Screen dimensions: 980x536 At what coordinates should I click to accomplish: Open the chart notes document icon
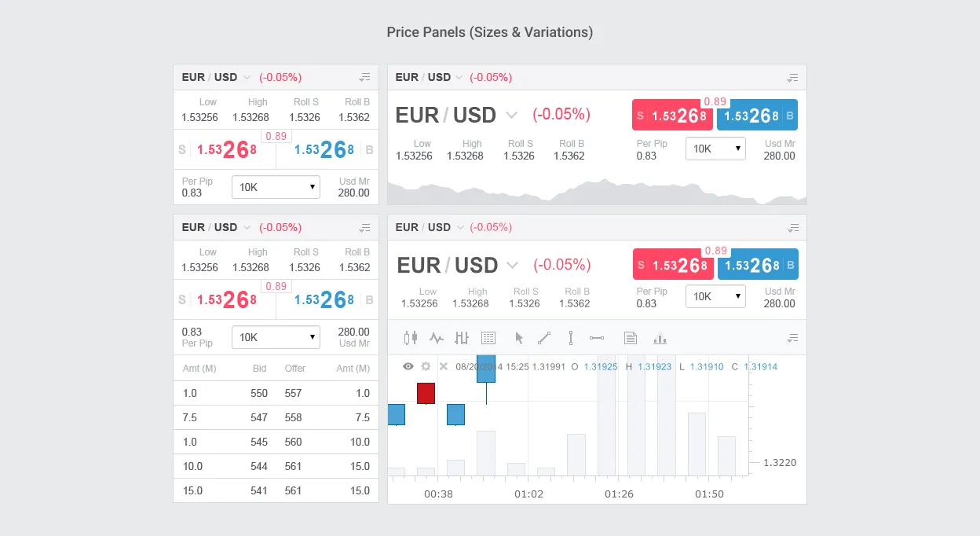tap(630, 338)
